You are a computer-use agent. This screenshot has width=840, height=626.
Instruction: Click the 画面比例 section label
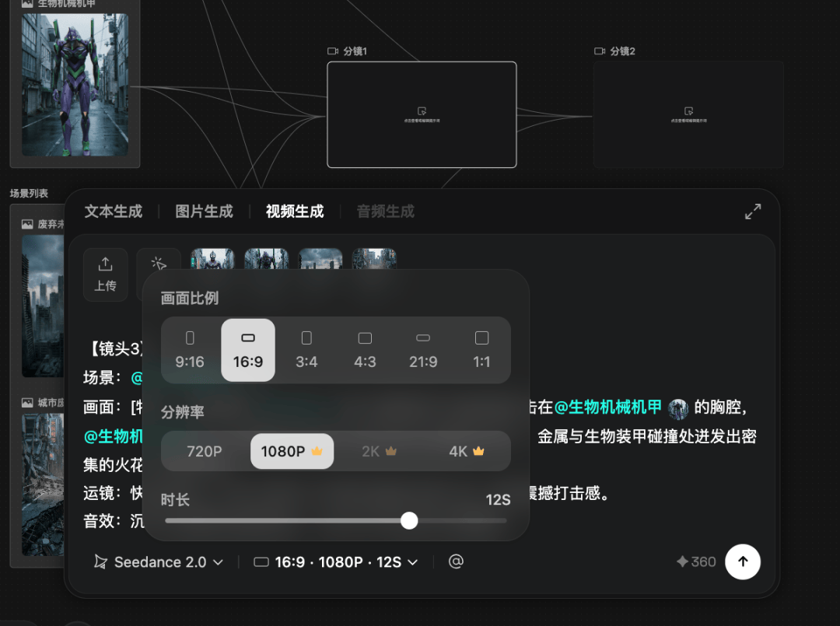pos(190,298)
